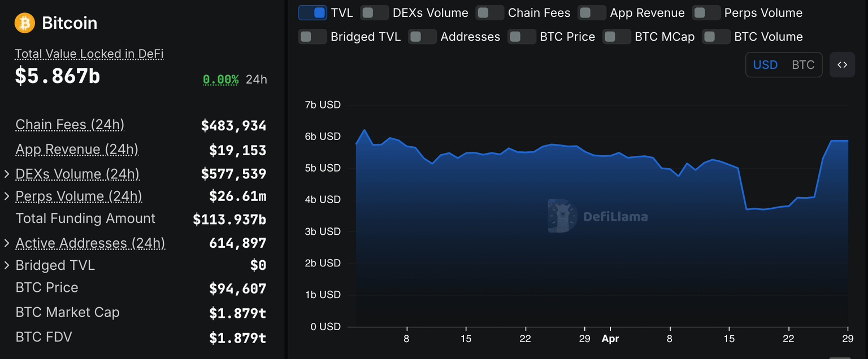Screen dimensions: 868x359
Task: Expand the Bridged TVL sidebar row
Action: [x=6, y=265]
